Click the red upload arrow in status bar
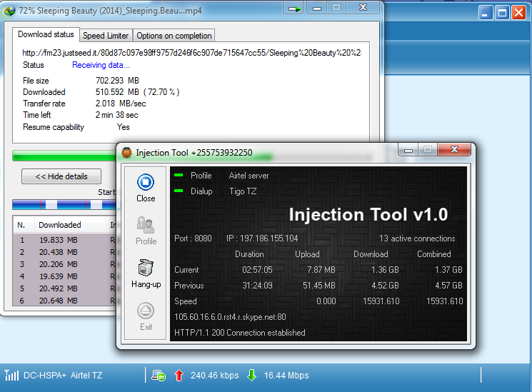The width and height of the screenshot is (532, 392). (179, 375)
